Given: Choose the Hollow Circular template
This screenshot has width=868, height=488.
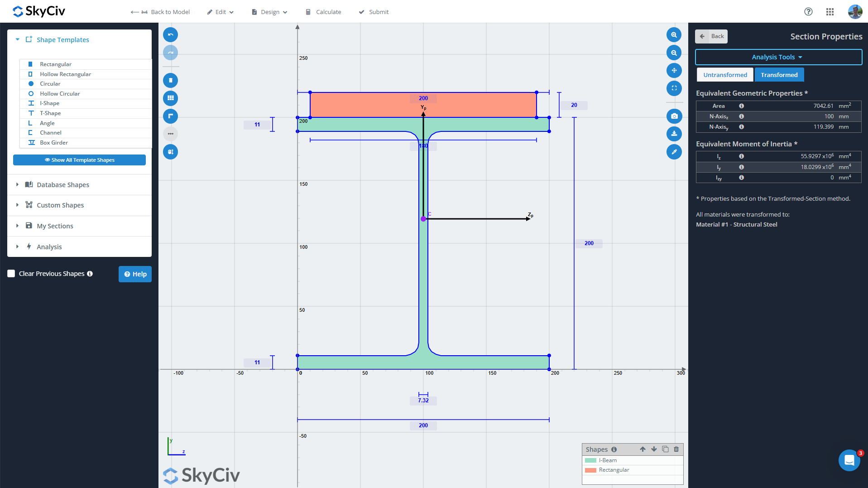Looking at the screenshot, I should pyautogui.click(x=86, y=94).
